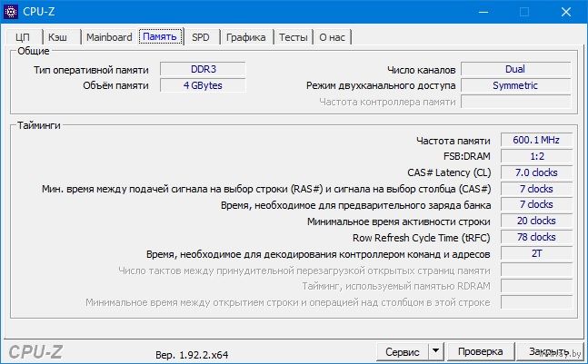588x364 pixels.
Task: Click the Частота контроллера памяти label
Action: pos(387,102)
